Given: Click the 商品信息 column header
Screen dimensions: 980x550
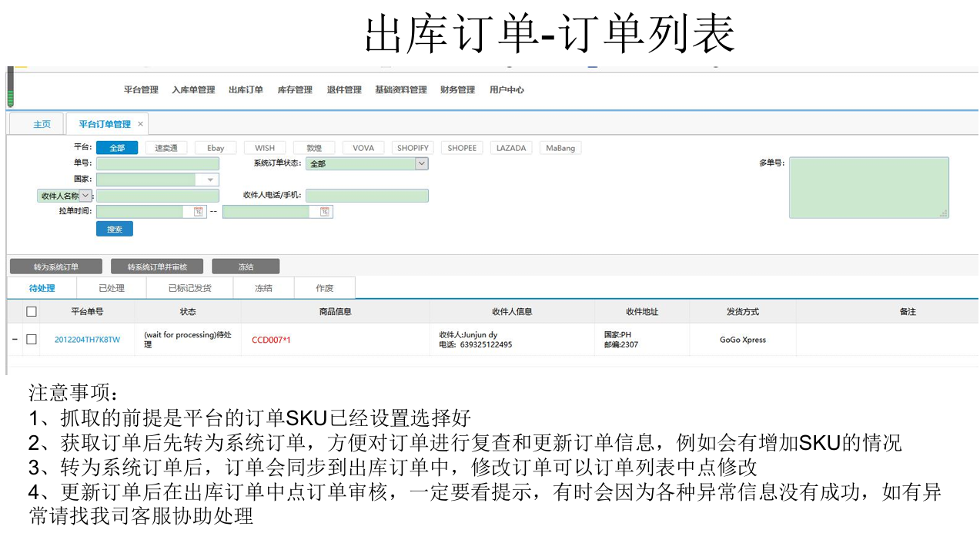Looking at the screenshot, I should click(336, 312).
